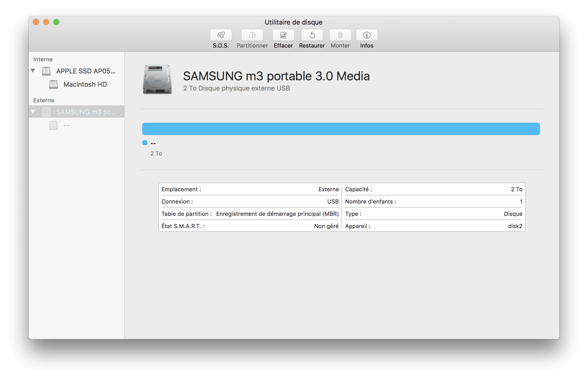Click the 'Table de partition :' label
The width and height of the screenshot is (588, 380).
point(187,214)
